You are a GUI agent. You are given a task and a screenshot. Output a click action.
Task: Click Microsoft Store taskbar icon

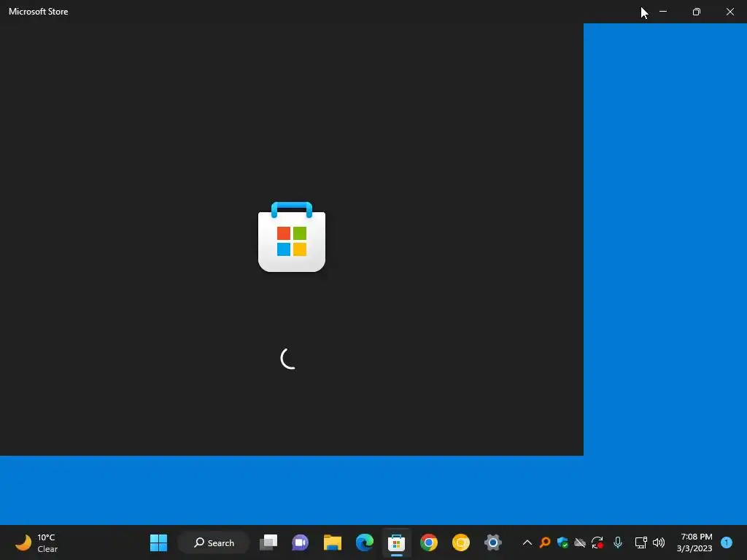[x=396, y=542]
